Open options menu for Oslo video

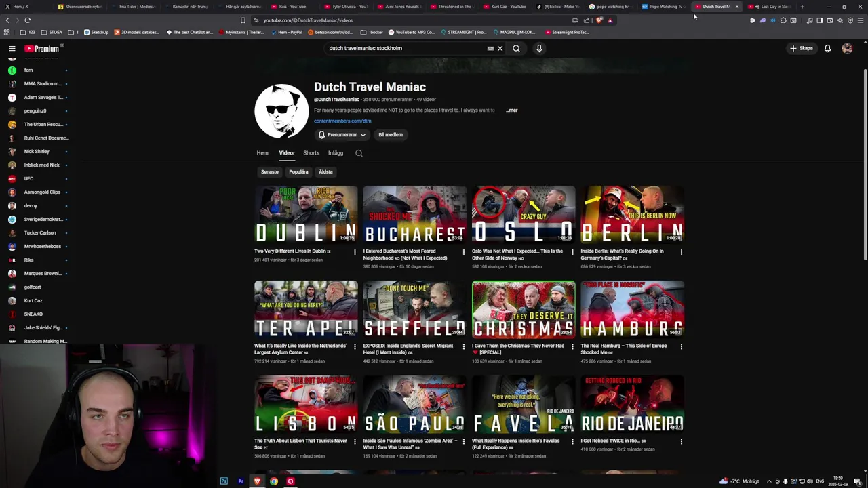pyautogui.click(x=572, y=252)
